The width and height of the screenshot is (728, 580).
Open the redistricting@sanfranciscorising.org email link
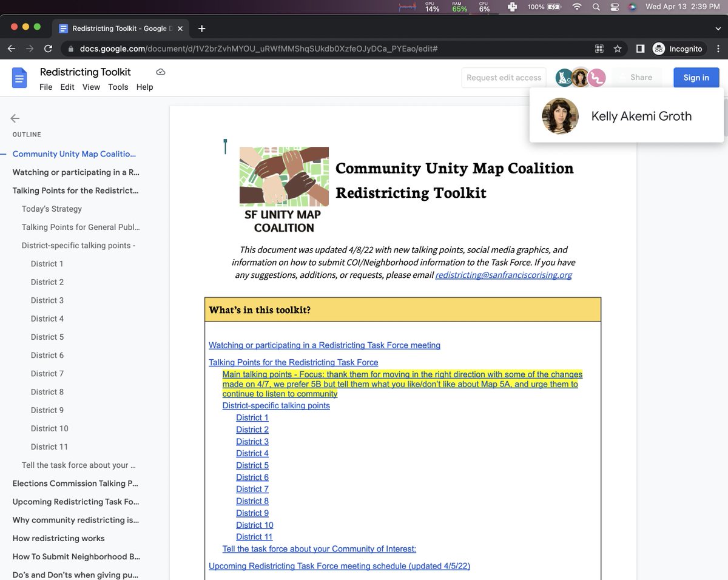pos(504,275)
